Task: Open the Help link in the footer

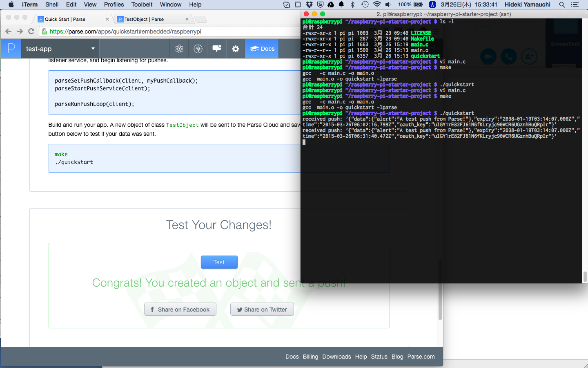Action: (x=361, y=357)
